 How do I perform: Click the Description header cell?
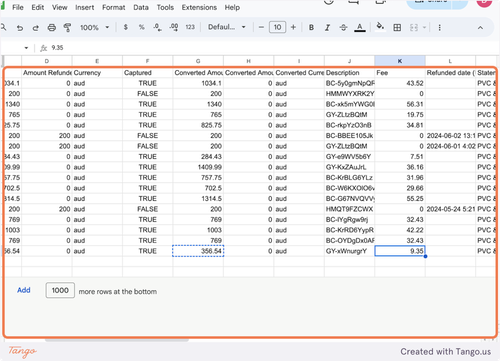(349, 73)
